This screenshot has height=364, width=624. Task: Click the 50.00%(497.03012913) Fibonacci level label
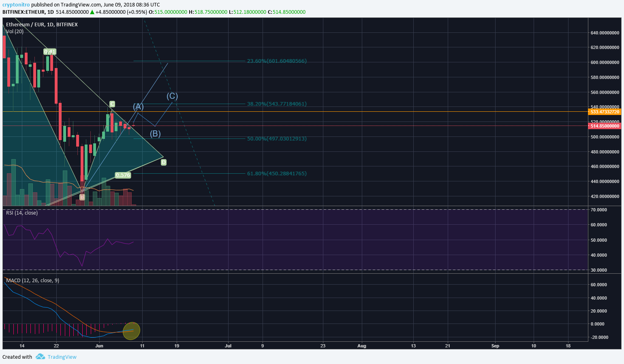277,139
